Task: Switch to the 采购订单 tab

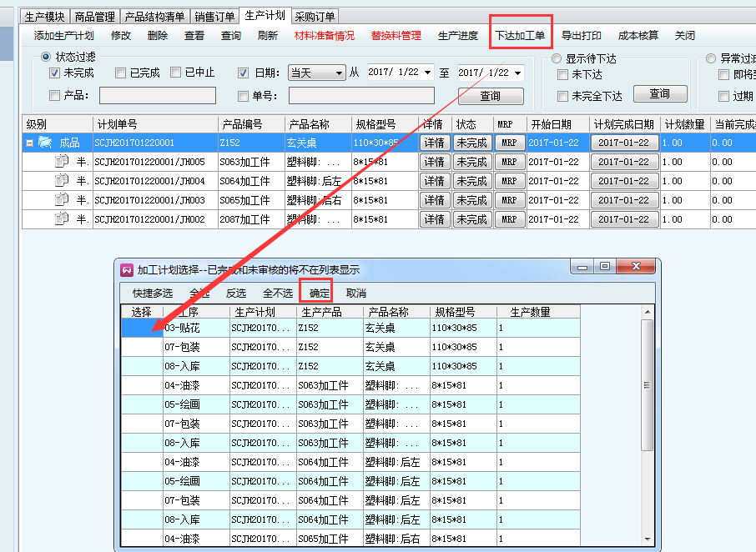Action: click(315, 16)
